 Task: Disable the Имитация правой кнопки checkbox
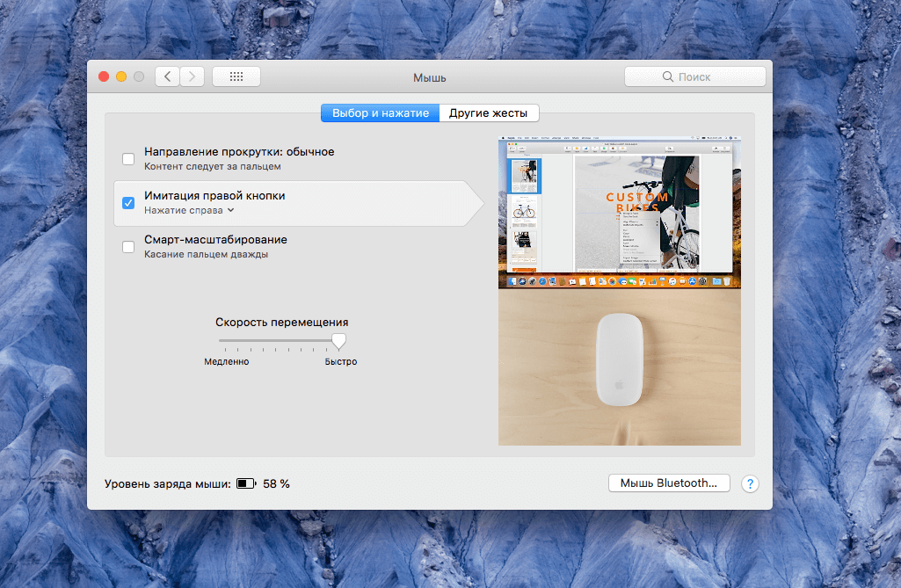pos(128,203)
